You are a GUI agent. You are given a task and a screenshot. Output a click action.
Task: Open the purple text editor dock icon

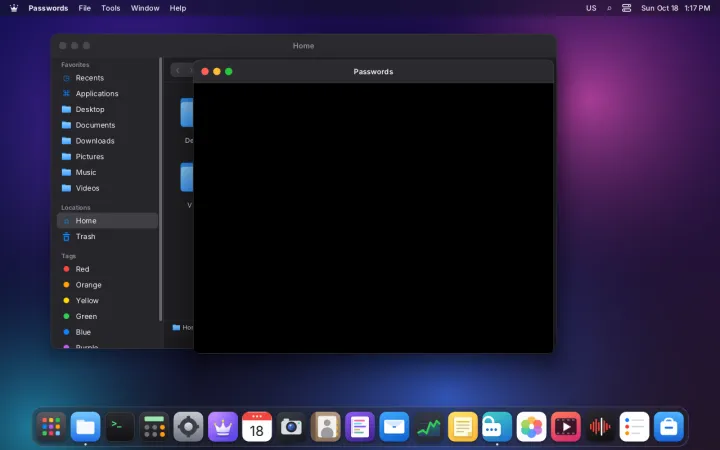(360, 427)
